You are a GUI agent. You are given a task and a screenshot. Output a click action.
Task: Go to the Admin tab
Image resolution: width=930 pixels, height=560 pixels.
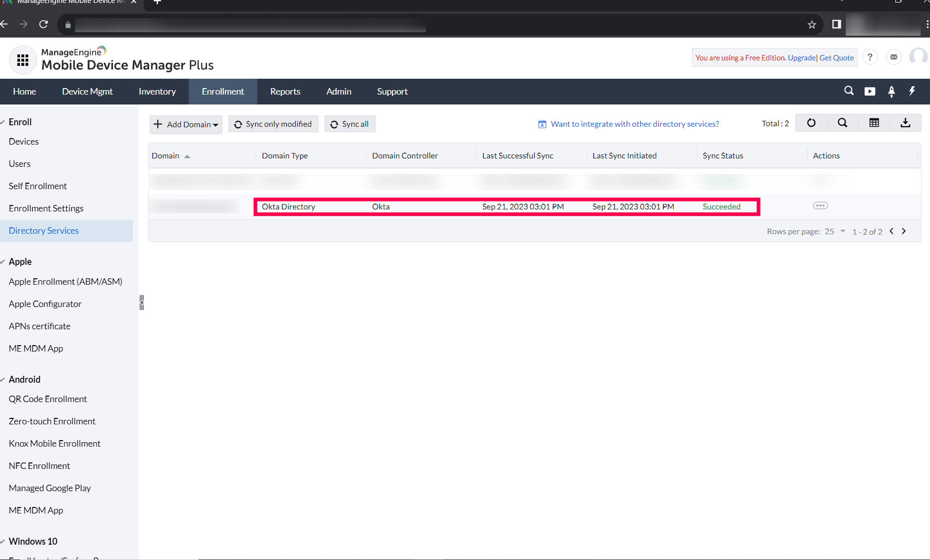pos(339,92)
